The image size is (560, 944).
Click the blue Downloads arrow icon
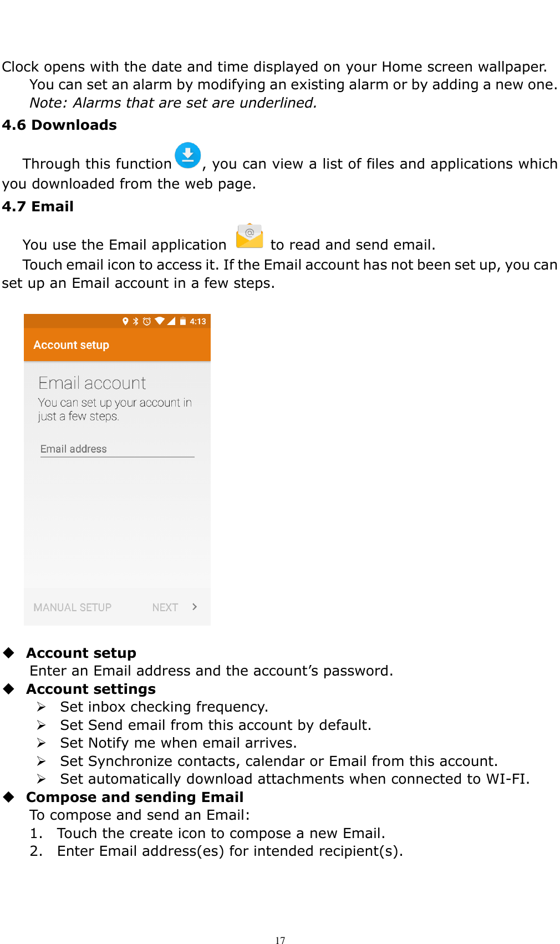click(x=187, y=155)
